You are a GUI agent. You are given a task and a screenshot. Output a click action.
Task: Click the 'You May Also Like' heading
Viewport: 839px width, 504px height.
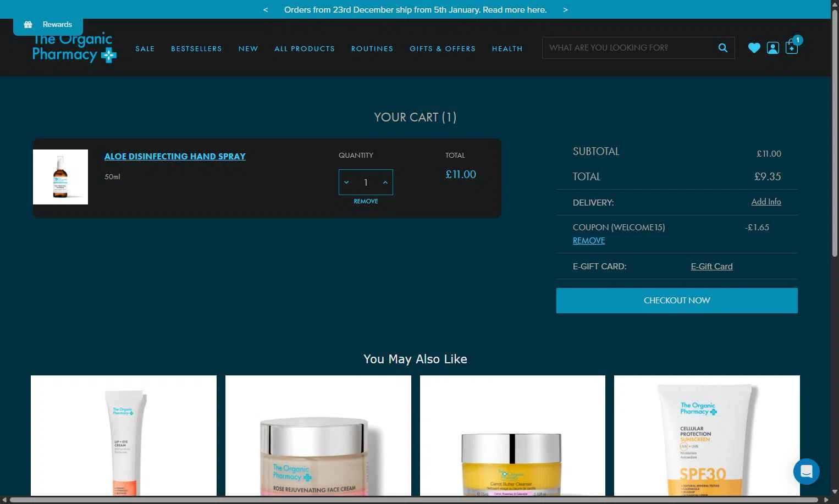pyautogui.click(x=415, y=359)
